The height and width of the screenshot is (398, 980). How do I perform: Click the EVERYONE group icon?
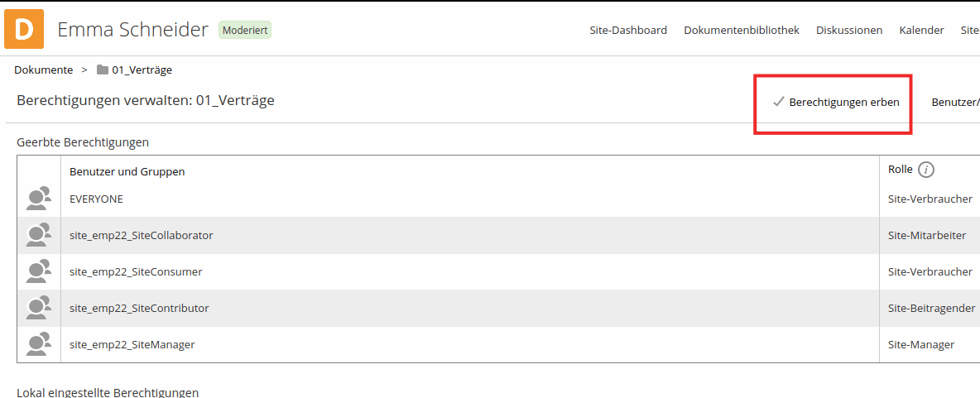[39, 199]
